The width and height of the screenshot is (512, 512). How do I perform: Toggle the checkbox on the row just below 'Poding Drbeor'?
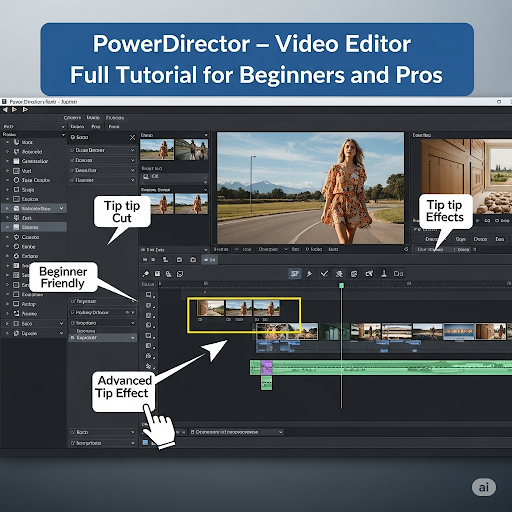click(x=73, y=323)
